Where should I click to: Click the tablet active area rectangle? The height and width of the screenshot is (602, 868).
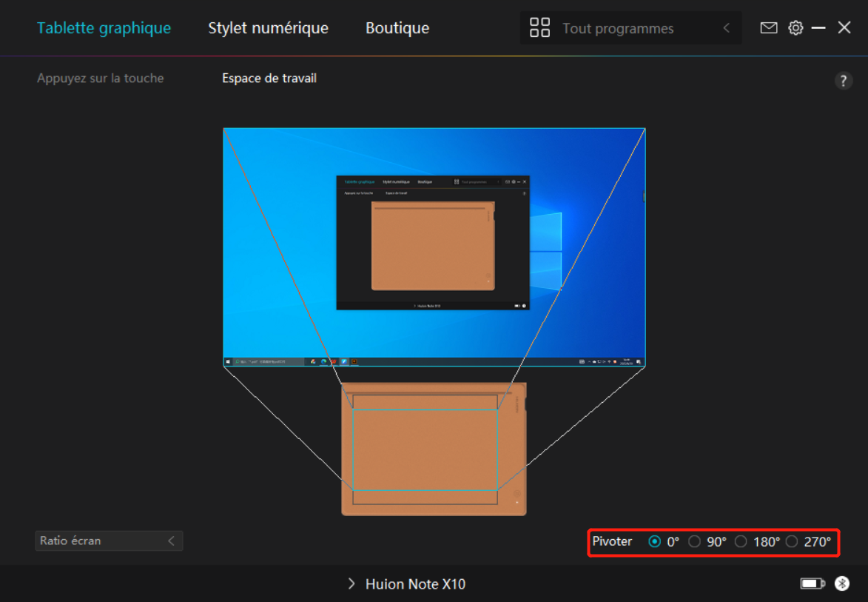pos(425,449)
